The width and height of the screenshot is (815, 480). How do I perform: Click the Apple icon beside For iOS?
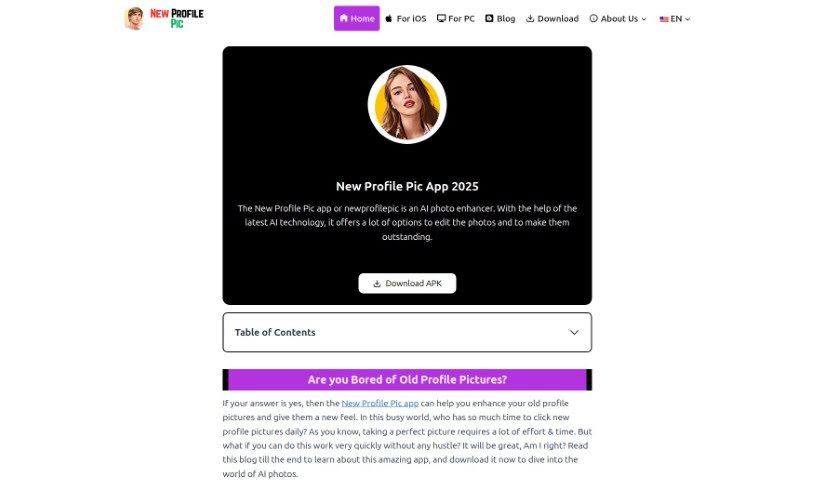[x=388, y=19]
